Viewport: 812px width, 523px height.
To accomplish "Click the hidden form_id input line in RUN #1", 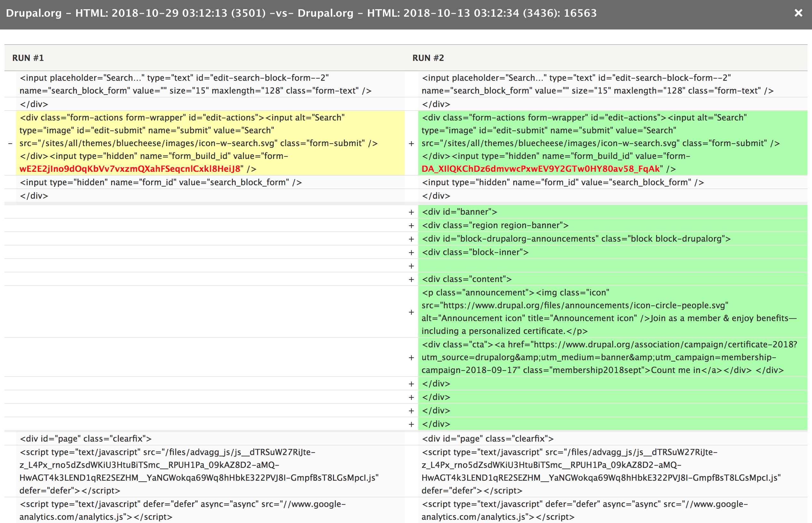I will coord(210,182).
